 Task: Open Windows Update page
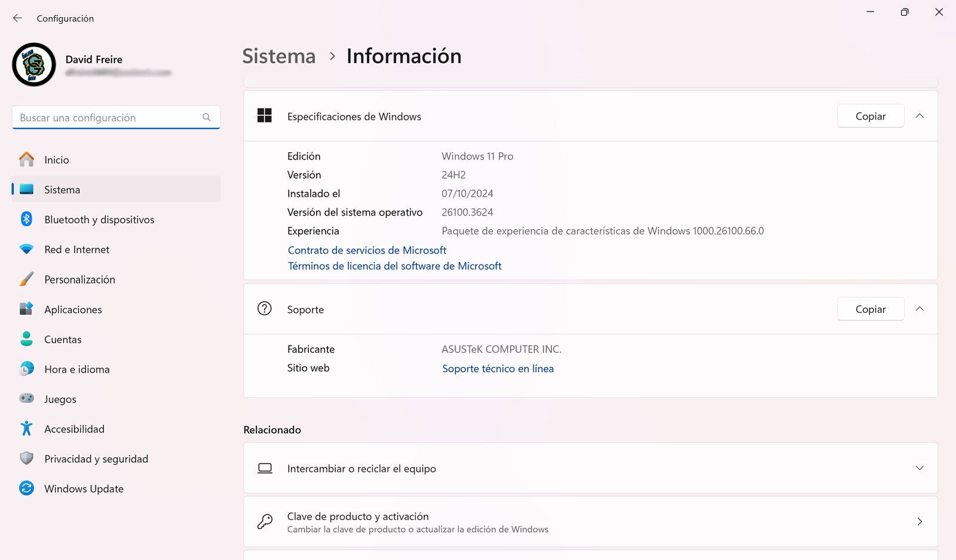click(84, 488)
